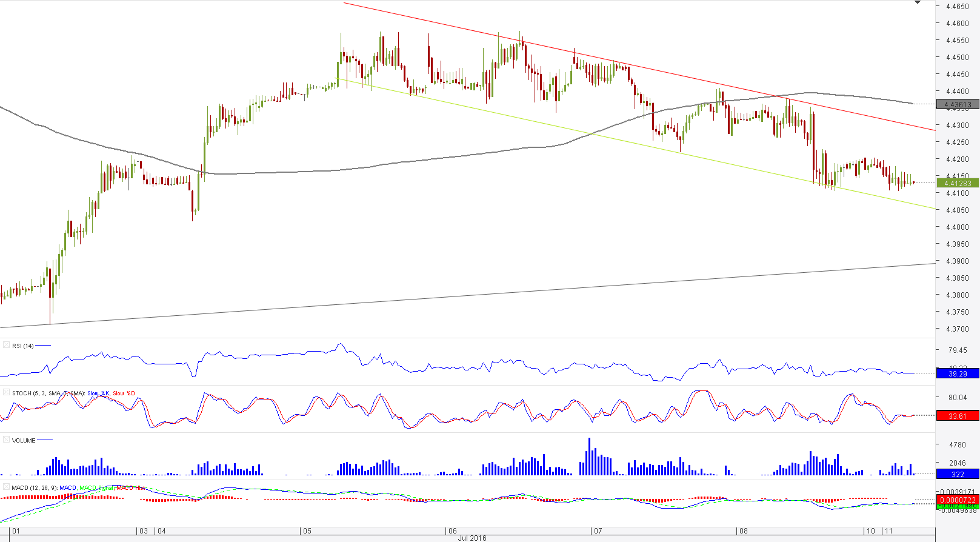Click the 06 date marker on time axis
The width and height of the screenshot is (980, 542).
pos(453,531)
